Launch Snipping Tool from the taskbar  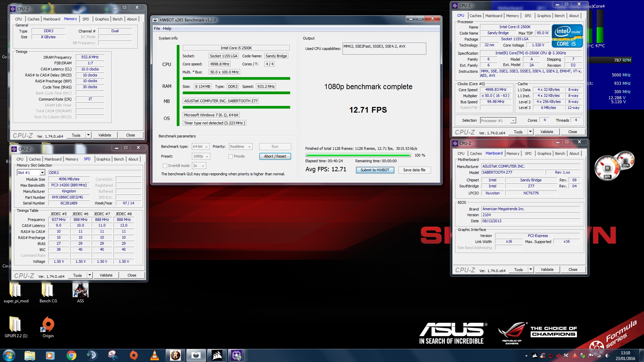coord(112,355)
